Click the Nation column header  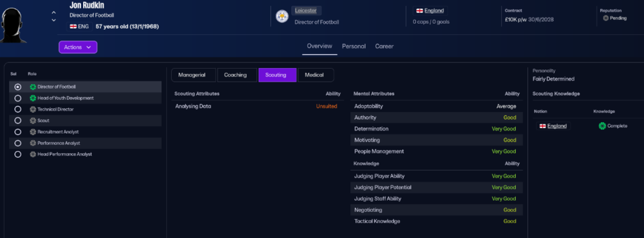click(540, 111)
